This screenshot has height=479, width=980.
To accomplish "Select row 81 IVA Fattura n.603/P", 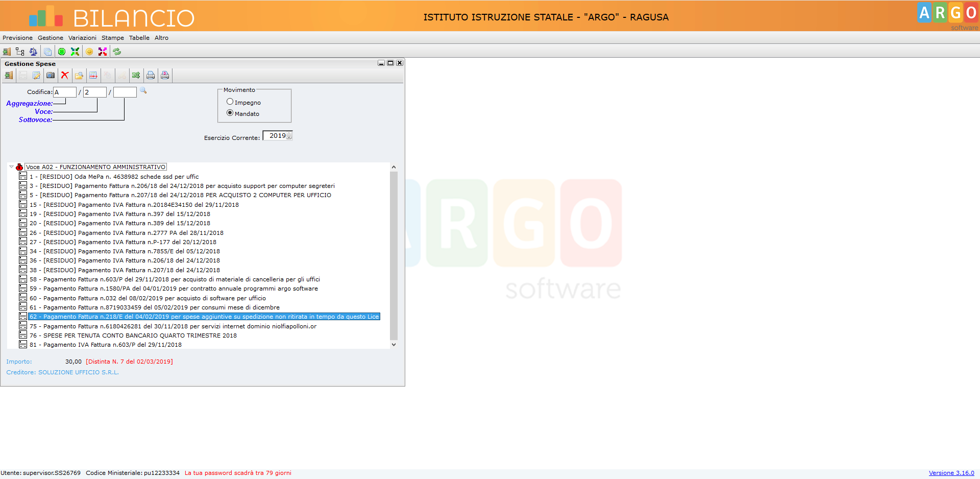I will pos(105,345).
